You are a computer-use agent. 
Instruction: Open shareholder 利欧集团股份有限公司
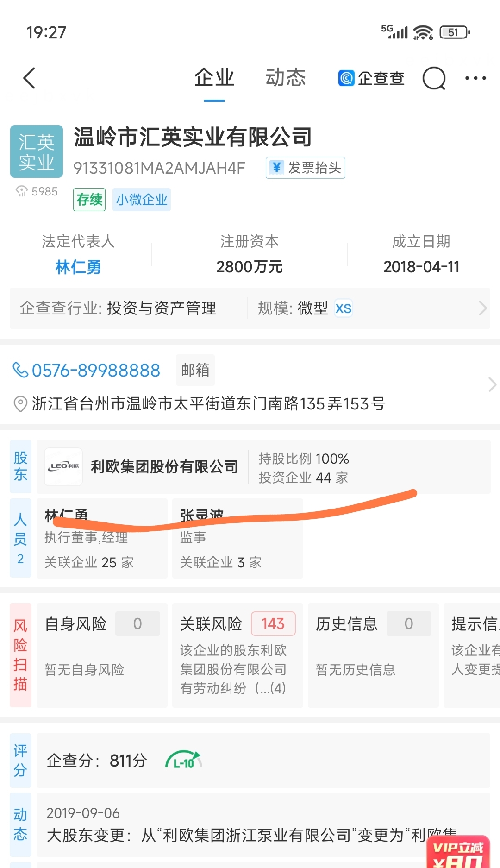164,467
